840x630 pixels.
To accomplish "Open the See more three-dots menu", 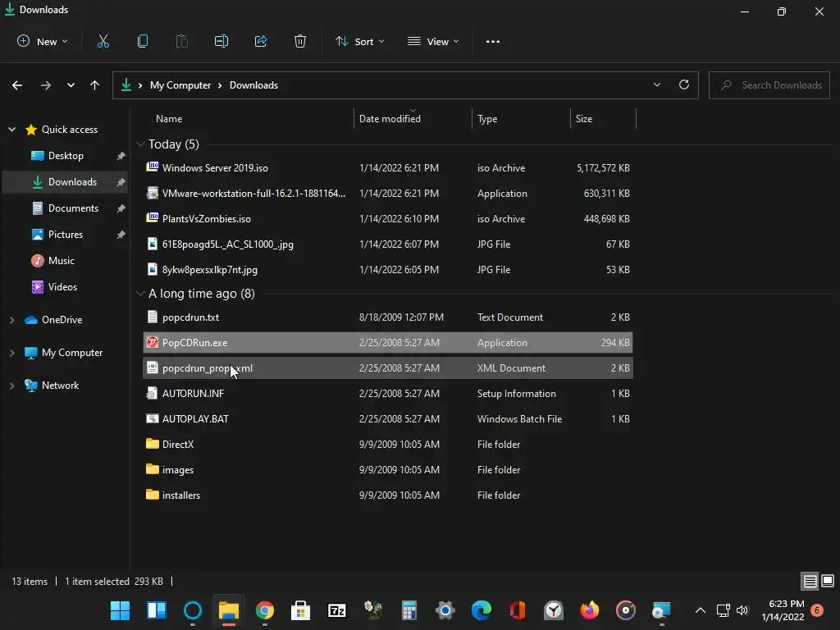I will (x=493, y=41).
